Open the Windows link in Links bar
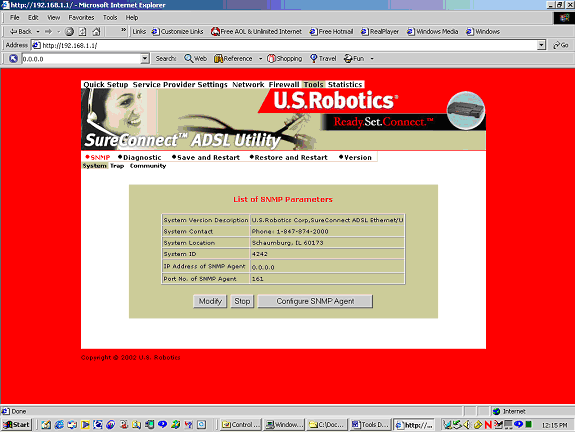575x432 pixels. (x=483, y=32)
